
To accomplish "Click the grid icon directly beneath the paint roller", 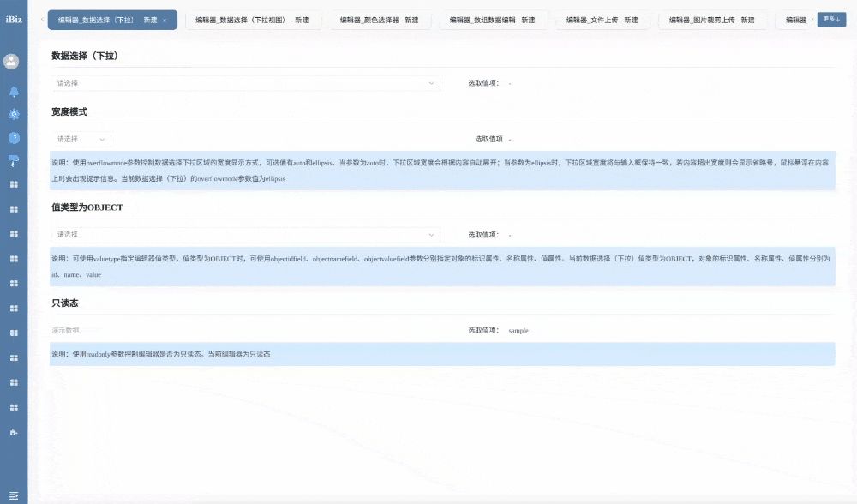I will click(15, 184).
